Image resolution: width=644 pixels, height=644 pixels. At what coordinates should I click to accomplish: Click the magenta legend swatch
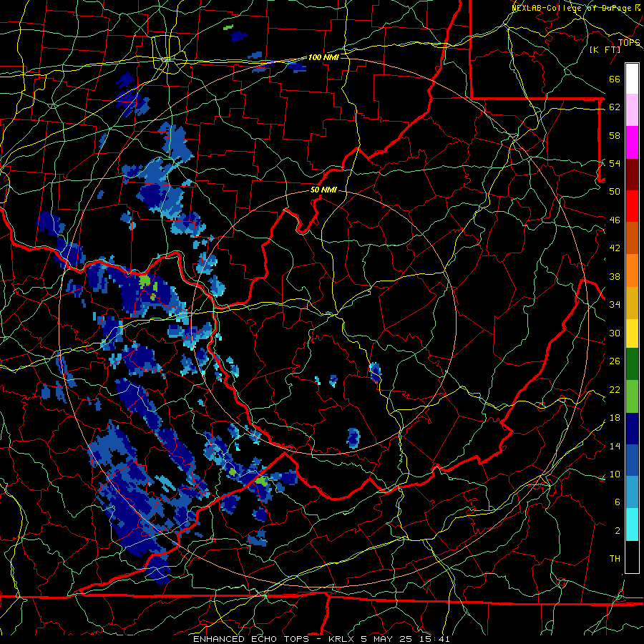coord(632,142)
